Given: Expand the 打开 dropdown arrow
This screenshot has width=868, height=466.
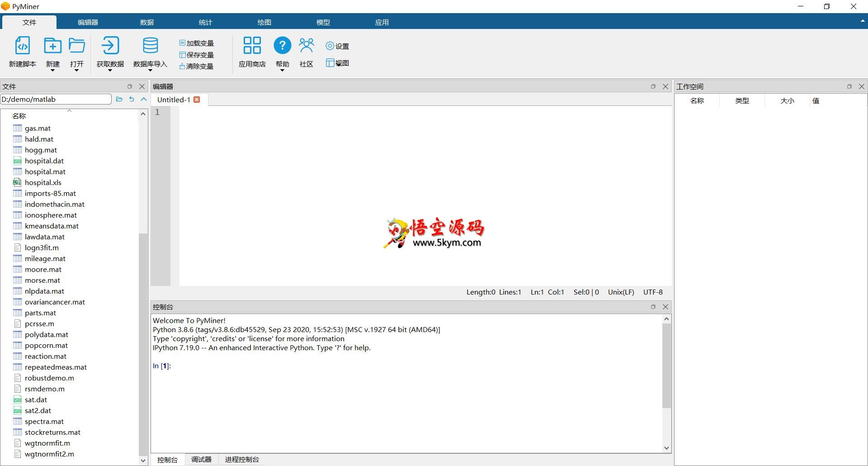Looking at the screenshot, I should [x=76, y=71].
